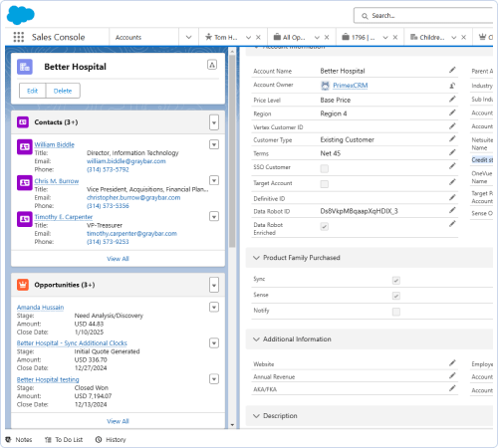498x448 pixels.
Task: Open the History utility item
Action: [x=111, y=440]
